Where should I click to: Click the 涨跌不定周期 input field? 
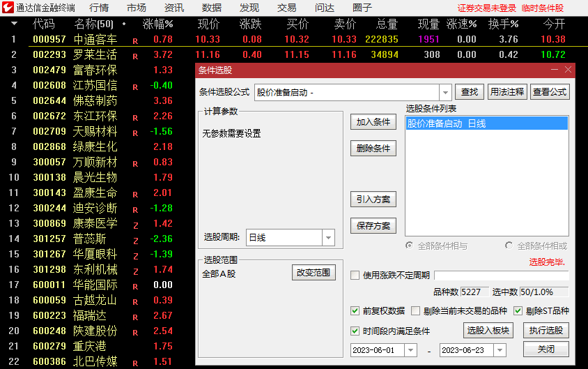pyautogui.click(x=502, y=275)
